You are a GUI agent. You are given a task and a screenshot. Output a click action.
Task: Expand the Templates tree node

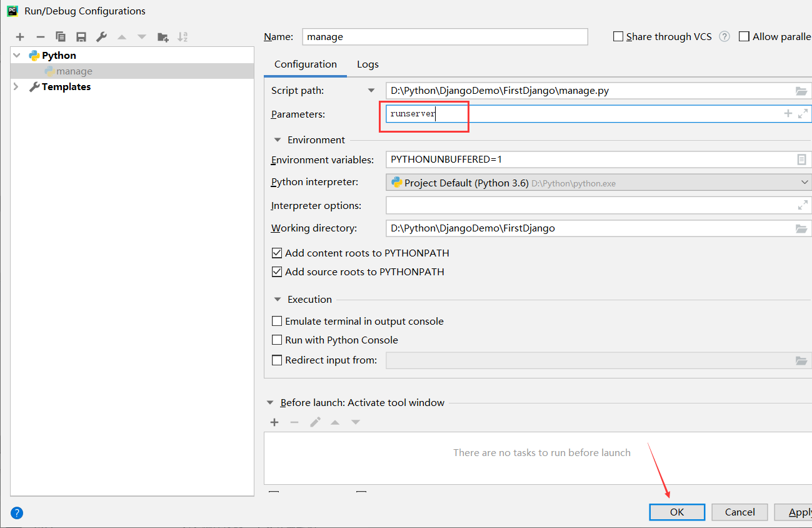(17, 87)
